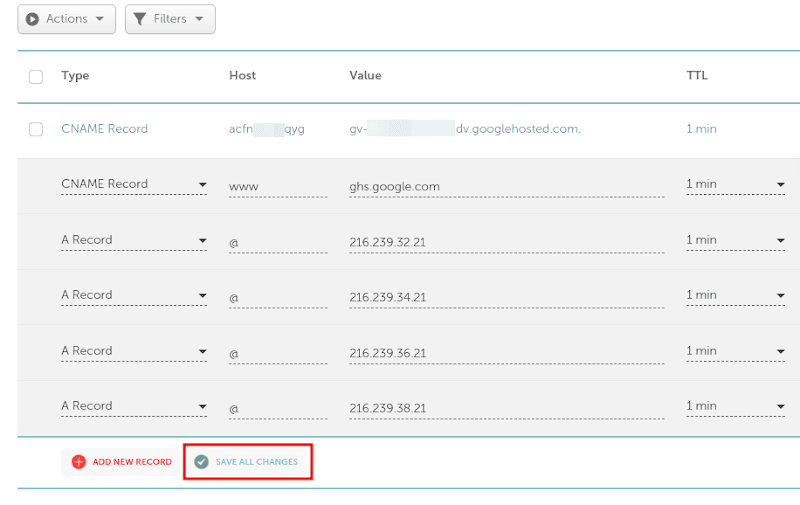Click the acfn…qyg host value
Screen dimensions: 800x505
267,129
